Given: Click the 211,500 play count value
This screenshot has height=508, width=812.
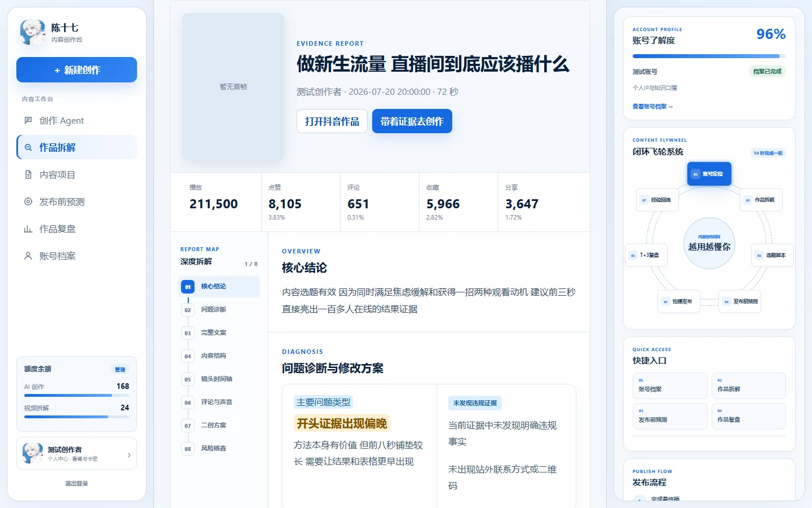Looking at the screenshot, I should [214, 204].
